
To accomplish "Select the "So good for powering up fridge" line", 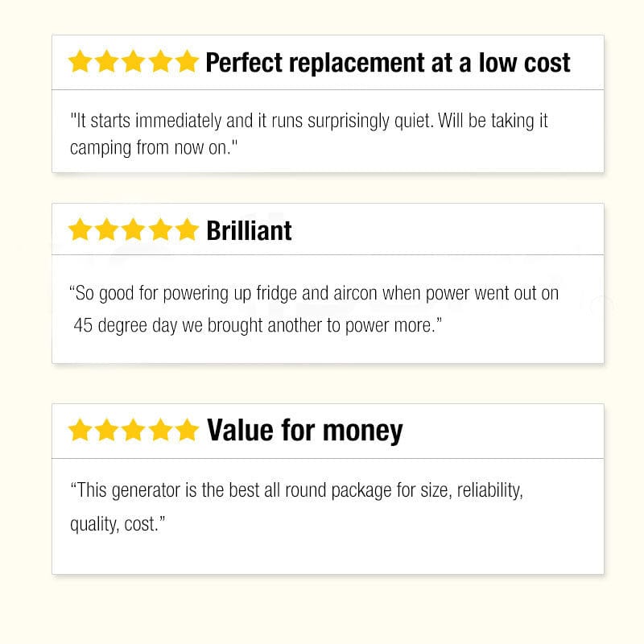I will [x=314, y=293].
